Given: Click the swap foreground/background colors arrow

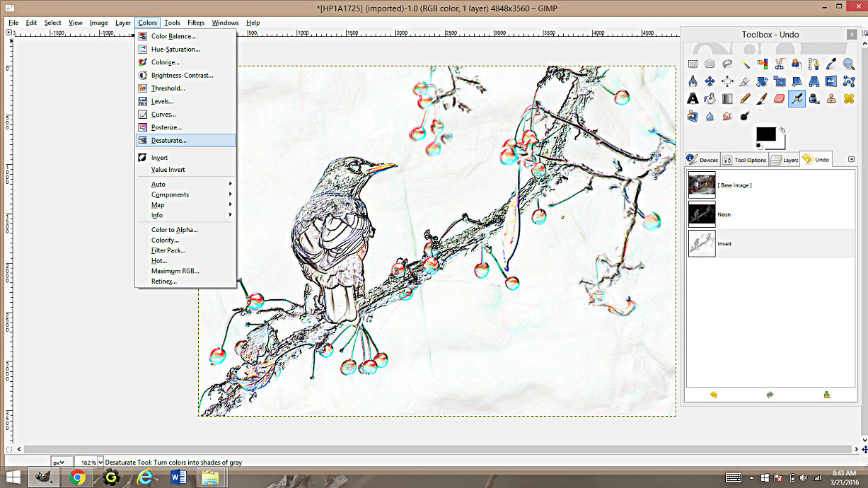Looking at the screenshot, I should tap(782, 130).
